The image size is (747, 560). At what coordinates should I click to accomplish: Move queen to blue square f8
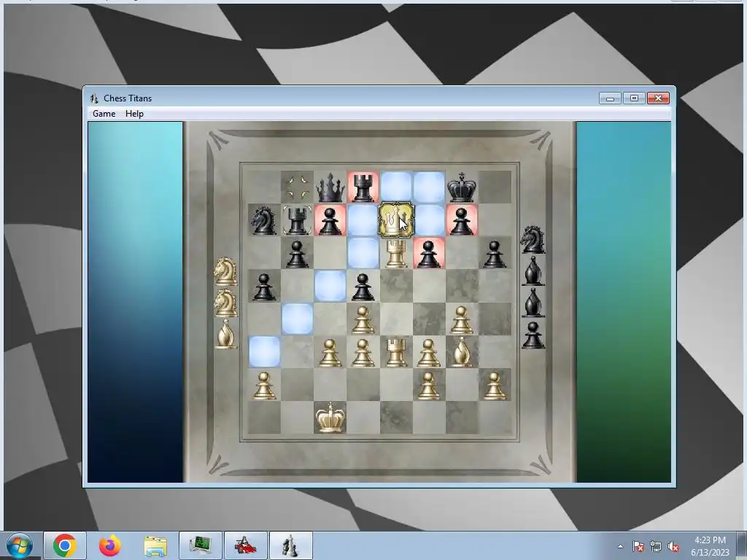click(428, 187)
